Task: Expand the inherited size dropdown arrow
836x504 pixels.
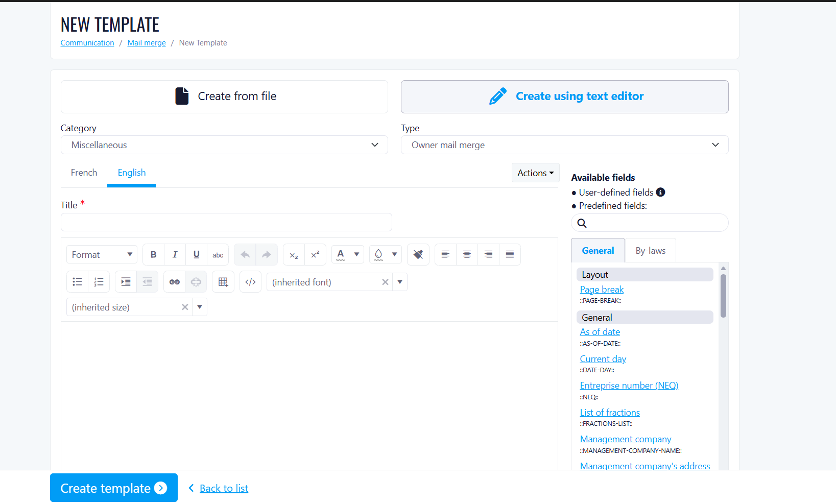Action: pyautogui.click(x=200, y=307)
